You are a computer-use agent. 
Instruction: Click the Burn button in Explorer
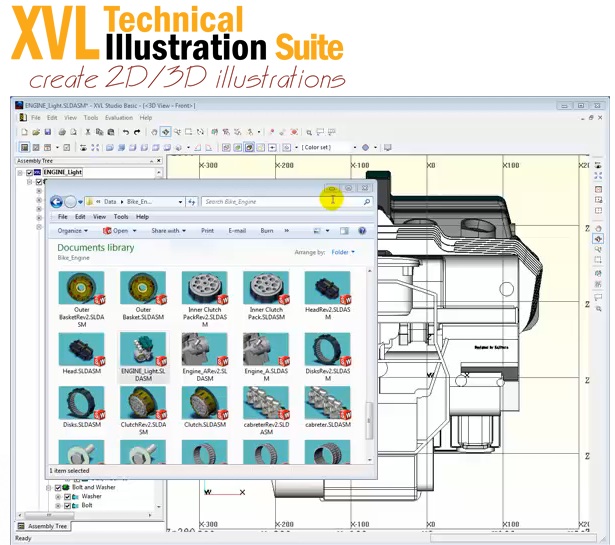(x=267, y=231)
